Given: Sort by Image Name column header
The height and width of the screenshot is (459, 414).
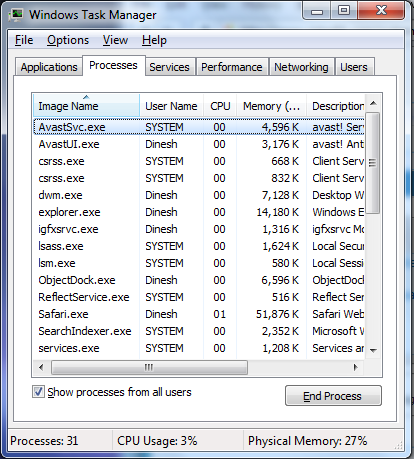Looking at the screenshot, I should (87, 106).
